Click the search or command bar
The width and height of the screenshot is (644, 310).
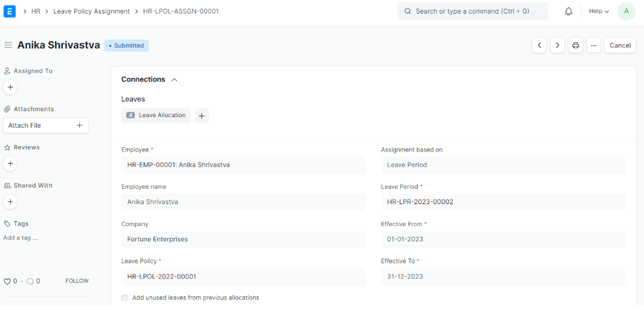click(473, 11)
